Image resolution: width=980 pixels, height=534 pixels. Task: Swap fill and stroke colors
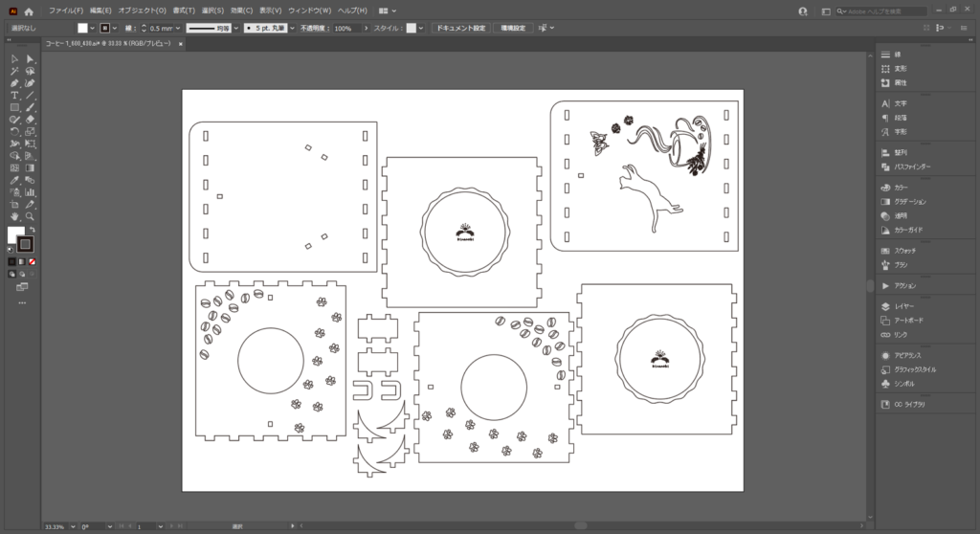[x=32, y=230]
